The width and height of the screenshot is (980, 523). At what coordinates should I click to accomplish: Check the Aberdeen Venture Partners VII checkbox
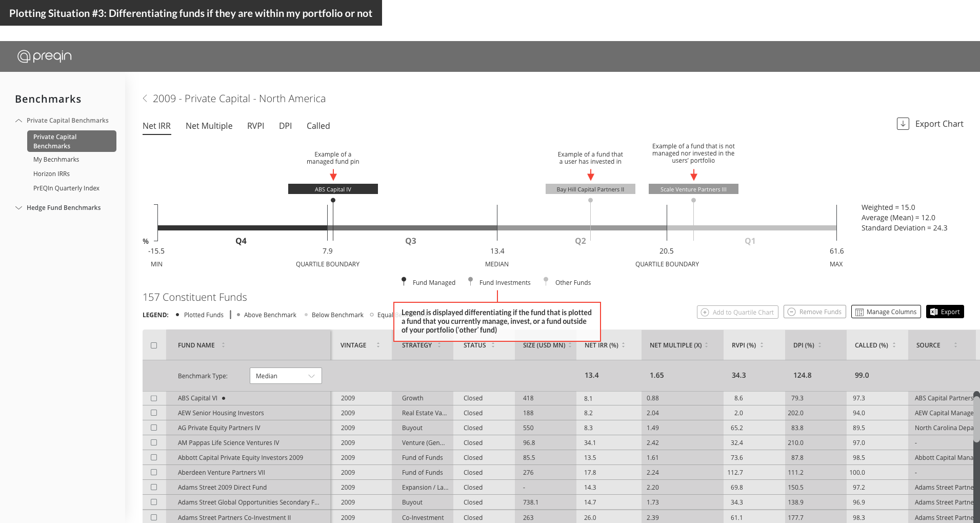click(154, 472)
